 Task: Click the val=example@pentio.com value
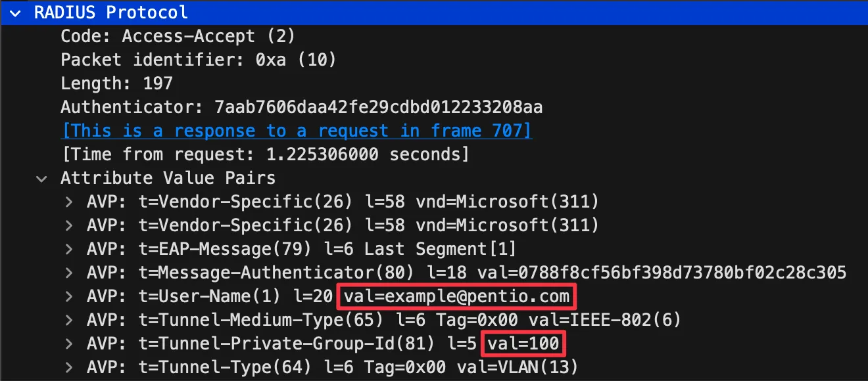(456, 297)
